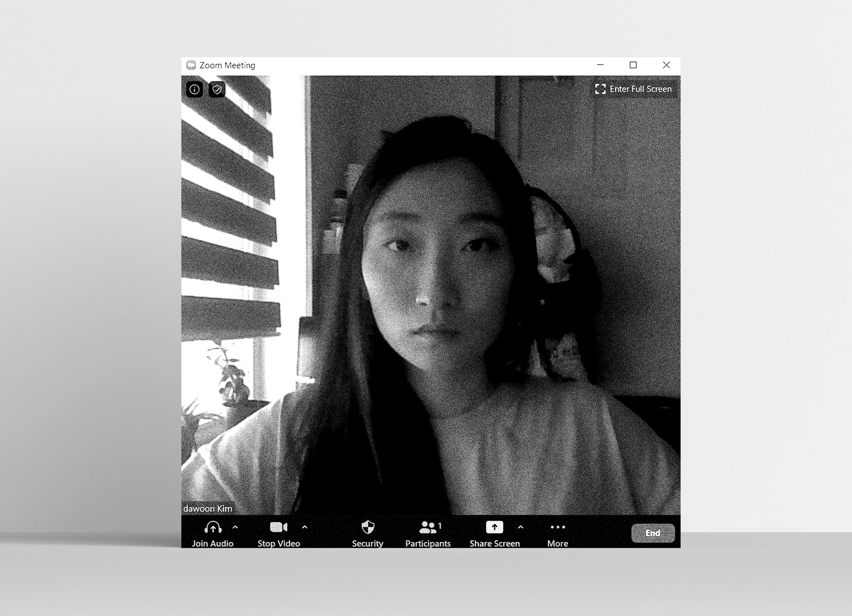Expand share options arrow beside Share Screen

point(521,527)
